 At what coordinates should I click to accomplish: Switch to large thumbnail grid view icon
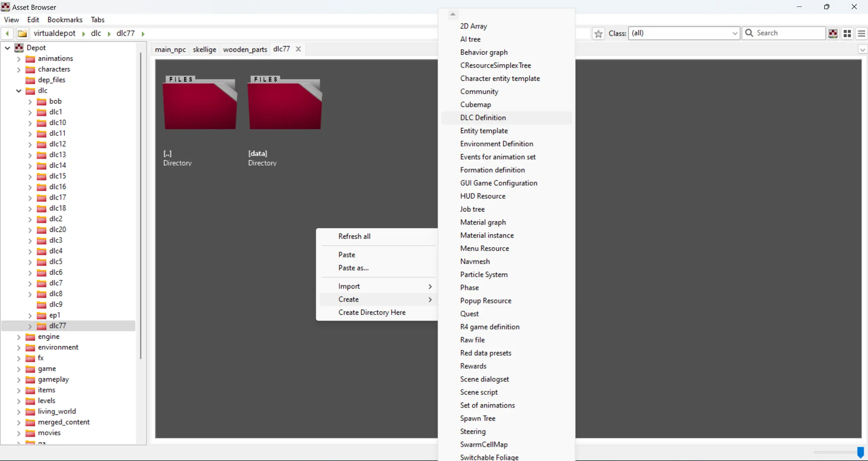(847, 33)
